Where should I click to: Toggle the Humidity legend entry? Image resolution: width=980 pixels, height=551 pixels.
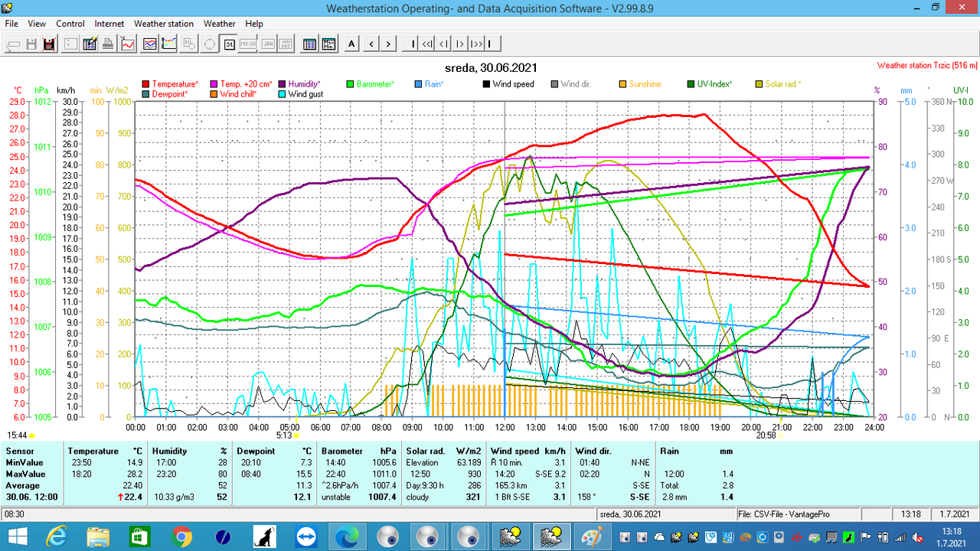pyautogui.click(x=299, y=84)
